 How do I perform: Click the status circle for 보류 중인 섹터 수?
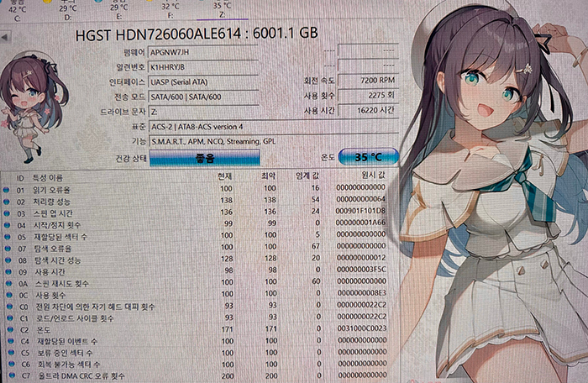(11, 353)
